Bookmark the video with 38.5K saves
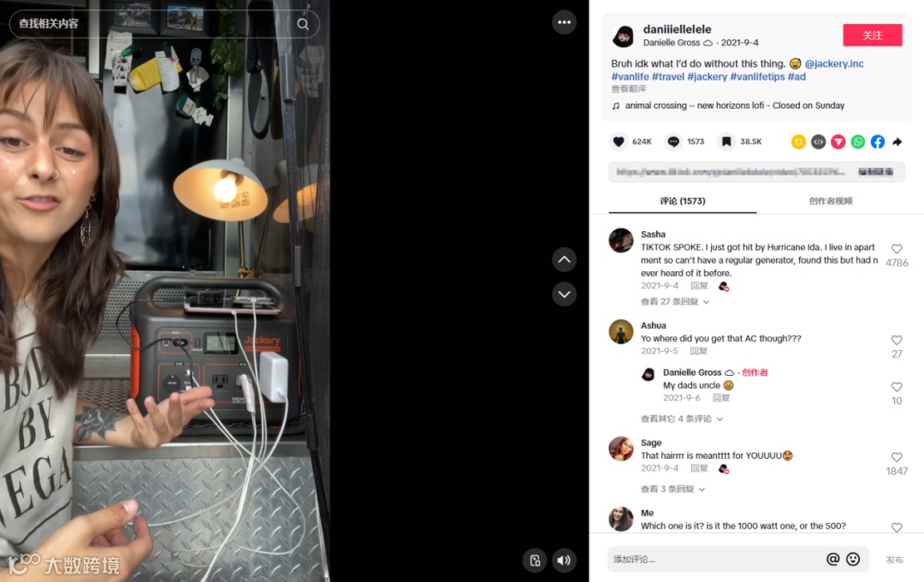 pyautogui.click(x=726, y=141)
